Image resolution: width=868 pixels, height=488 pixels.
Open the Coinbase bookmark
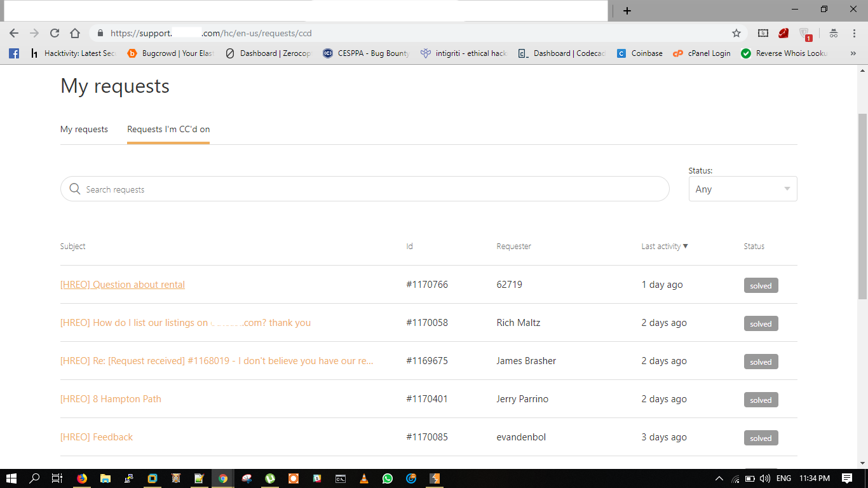click(640, 53)
